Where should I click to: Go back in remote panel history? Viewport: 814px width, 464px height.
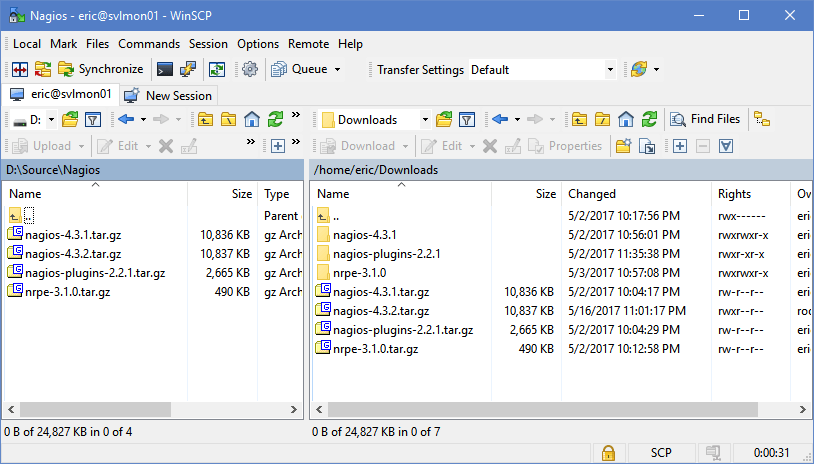pos(499,120)
